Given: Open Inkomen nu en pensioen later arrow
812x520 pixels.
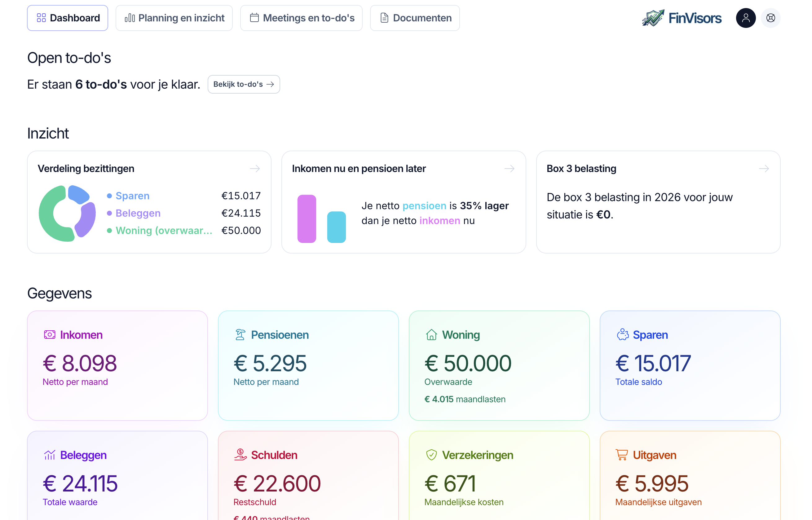Looking at the screenshot, I should pos(509,169).
